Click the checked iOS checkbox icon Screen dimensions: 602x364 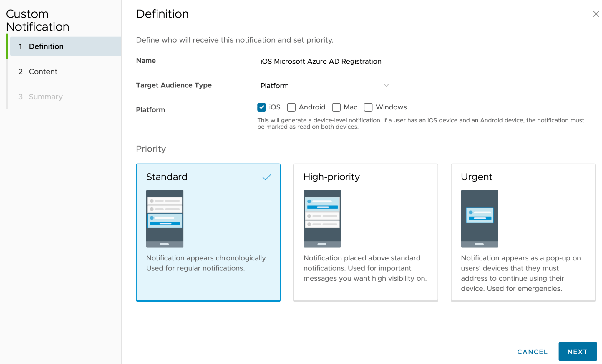point(261,107)
